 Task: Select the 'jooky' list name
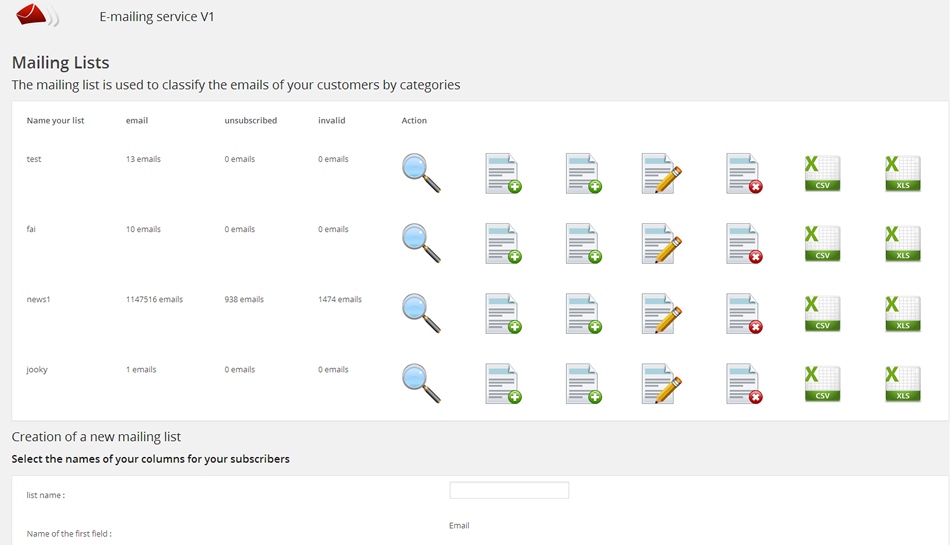pyautogui.click(x=37, y=370)
